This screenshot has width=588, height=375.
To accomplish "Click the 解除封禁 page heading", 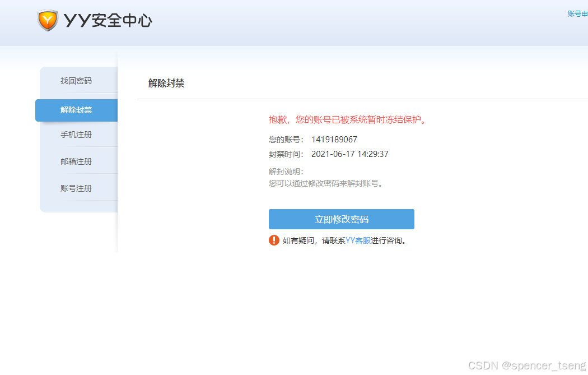I will point(166,84).
